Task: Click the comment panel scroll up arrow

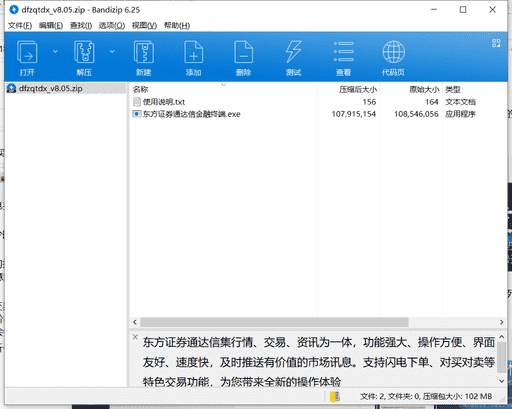Action: pos(502,337)
